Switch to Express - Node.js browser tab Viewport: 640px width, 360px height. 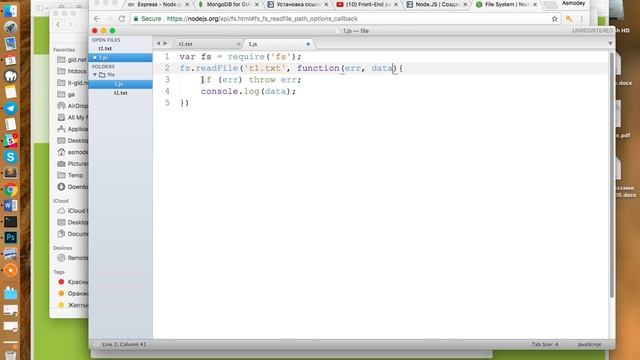click(x=158, y=4)
